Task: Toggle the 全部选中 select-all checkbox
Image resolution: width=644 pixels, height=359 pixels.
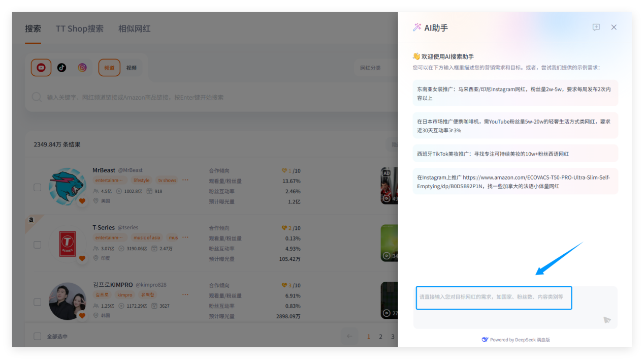Action: [x=38, y=336]
